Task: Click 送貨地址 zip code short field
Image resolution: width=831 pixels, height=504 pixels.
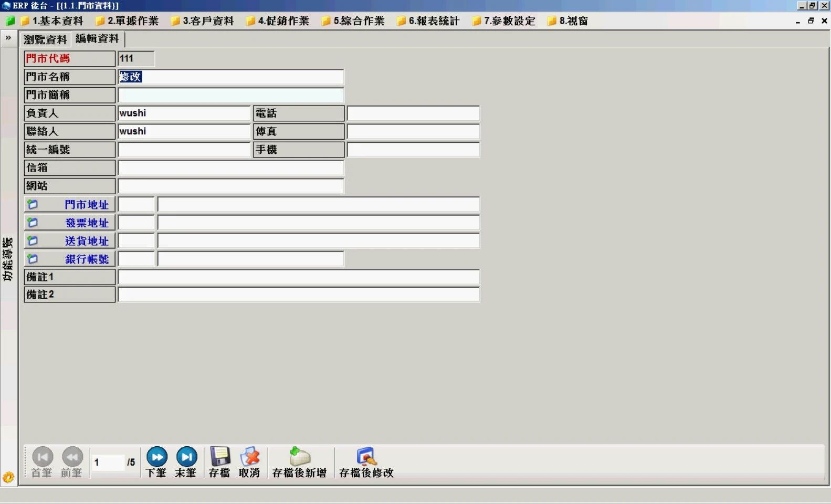Action: click(136, 240)
